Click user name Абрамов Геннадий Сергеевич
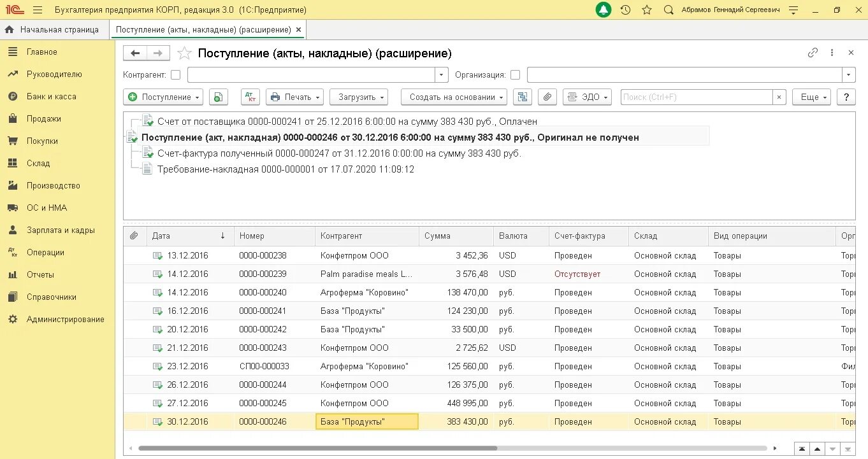The height and width of the screenshot is (459, 868). [x=730, y=10]
